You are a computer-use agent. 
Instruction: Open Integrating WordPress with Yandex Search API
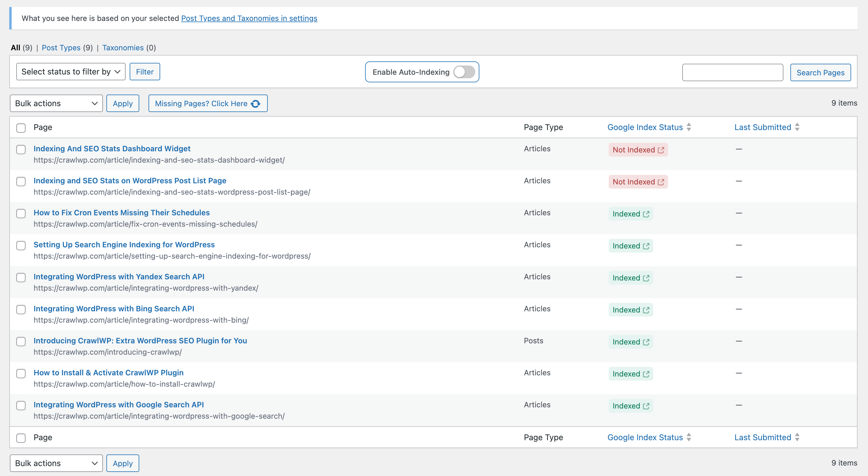click(119, 277)
